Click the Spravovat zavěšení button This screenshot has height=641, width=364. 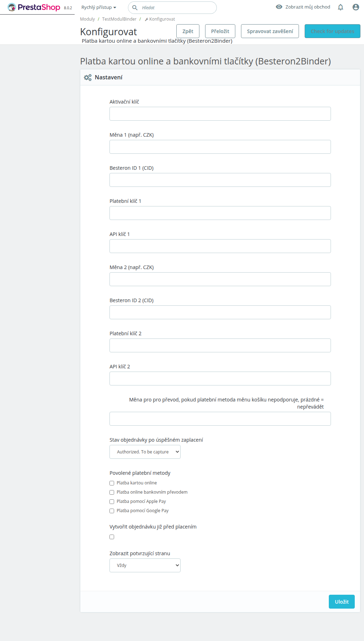[x=270, y=31]
